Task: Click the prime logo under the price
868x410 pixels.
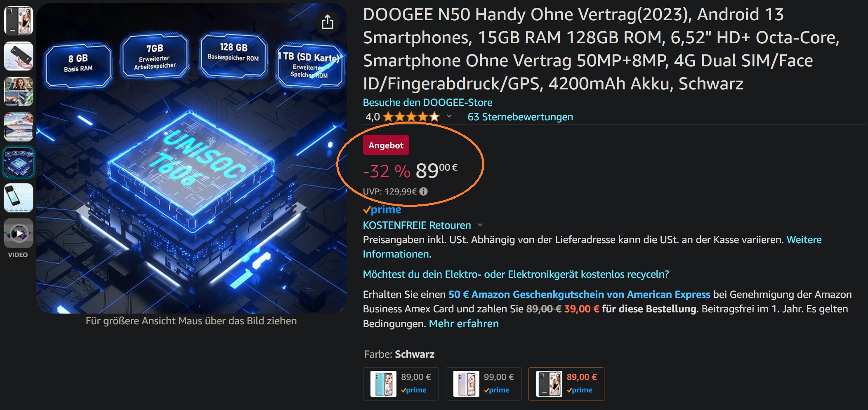Action: [382, 210]
